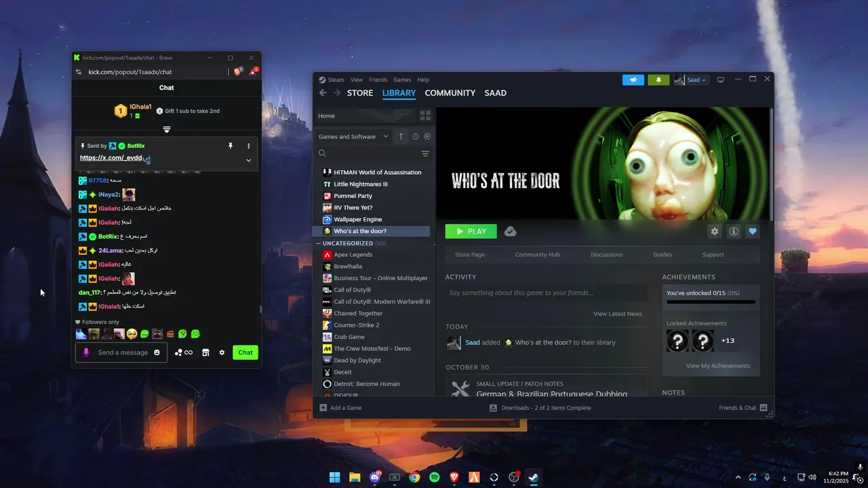Open pinned message more options

click(248, 146)
